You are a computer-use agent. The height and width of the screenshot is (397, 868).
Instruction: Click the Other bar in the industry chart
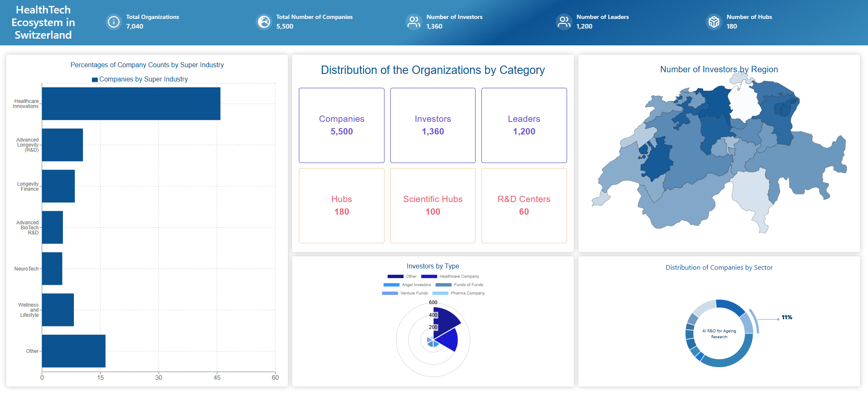point(73,351)
